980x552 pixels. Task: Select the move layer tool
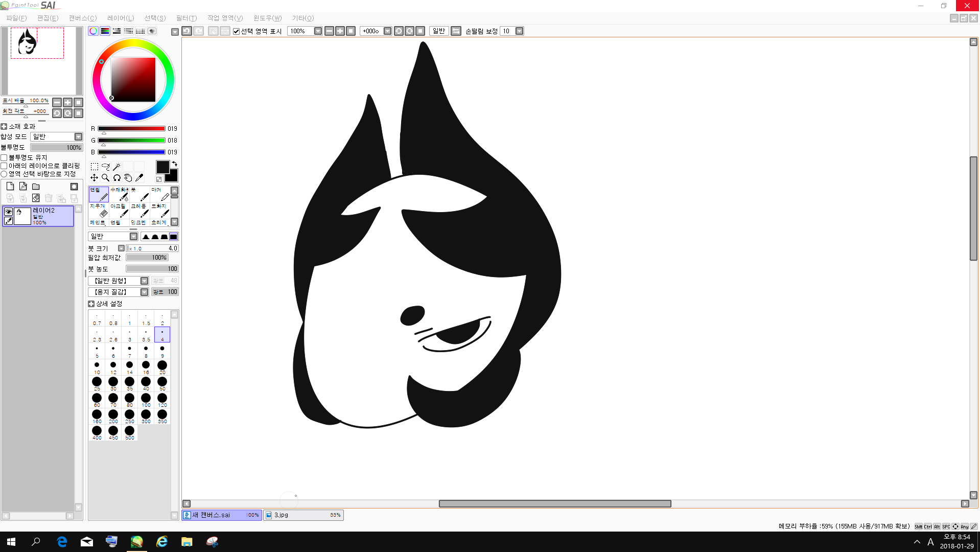coord(94,178)
